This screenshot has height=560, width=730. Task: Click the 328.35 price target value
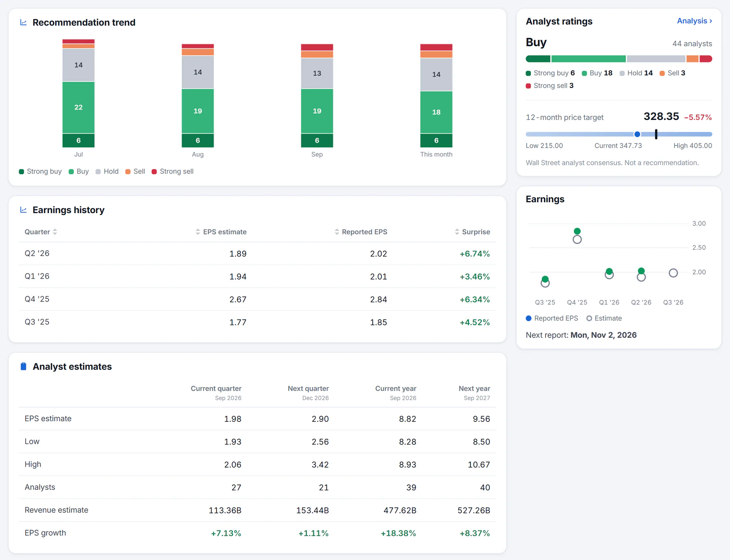pyautogui.click(x=661, y=117)
